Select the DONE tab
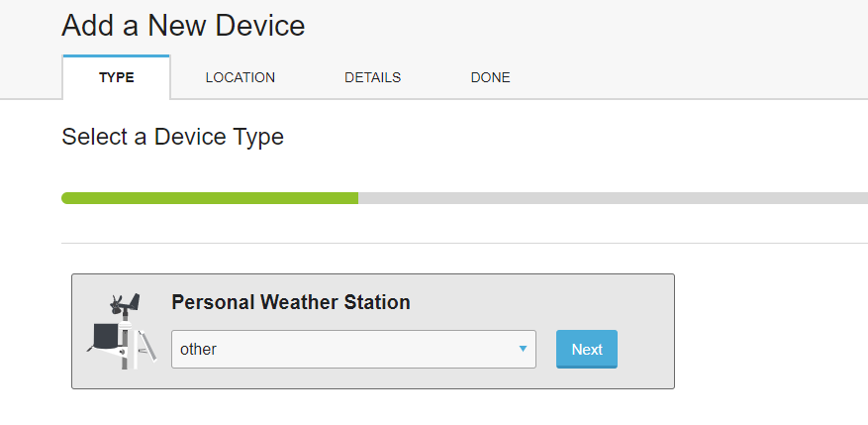Screen dimensions: 868x425 (491, 77)
